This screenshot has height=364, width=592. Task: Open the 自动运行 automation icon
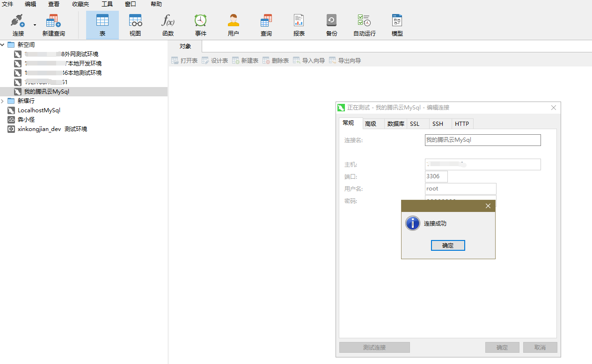click(x=365, y=25)
